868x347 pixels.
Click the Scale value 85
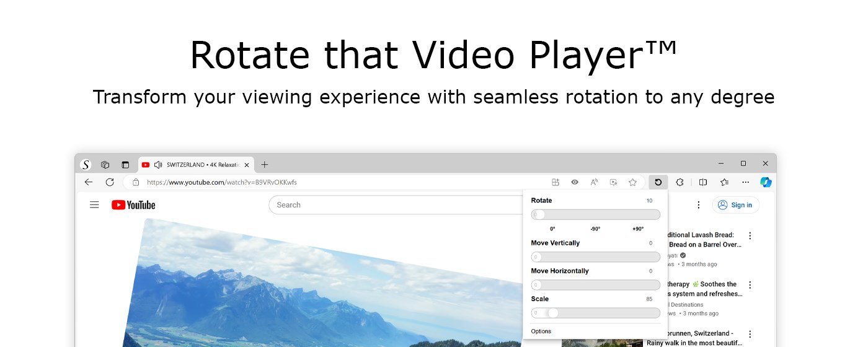pyautogui.click(x=649, y=299)
